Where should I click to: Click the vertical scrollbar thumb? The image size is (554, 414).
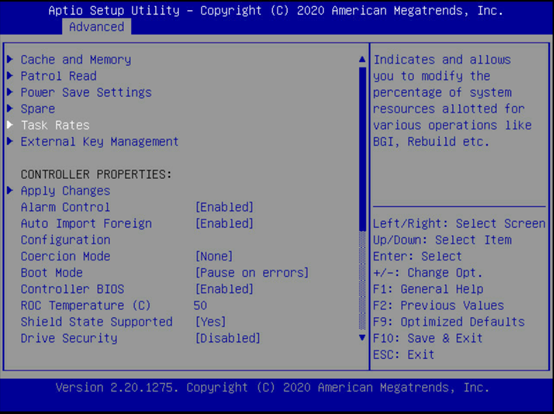click(x=362, y=149)
